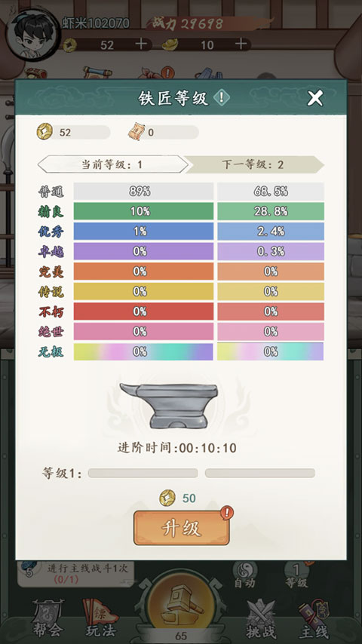Screen dimensions: 362x644
Task: Close the 铁匠等级 dialog
Action: 315,98
